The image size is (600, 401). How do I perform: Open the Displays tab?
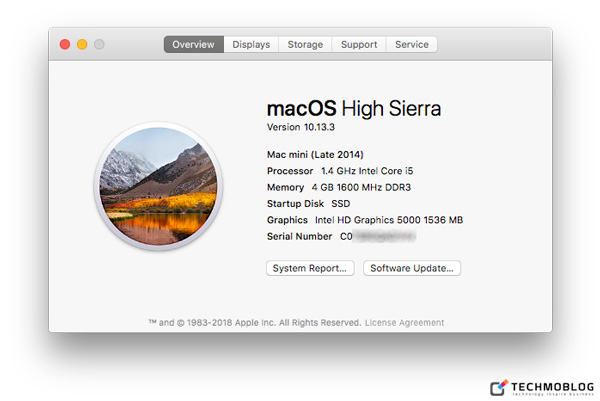(x=251, y=44)
